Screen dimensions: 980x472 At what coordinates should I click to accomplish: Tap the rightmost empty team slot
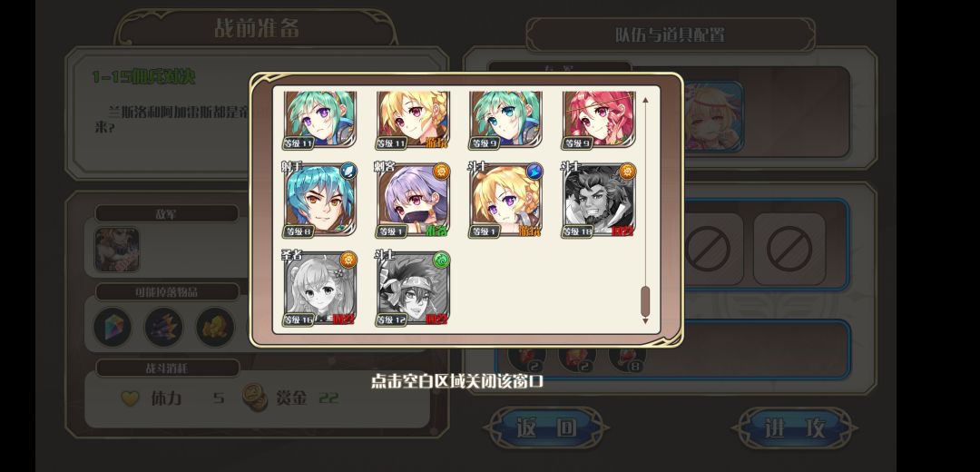tap(789, 250)
